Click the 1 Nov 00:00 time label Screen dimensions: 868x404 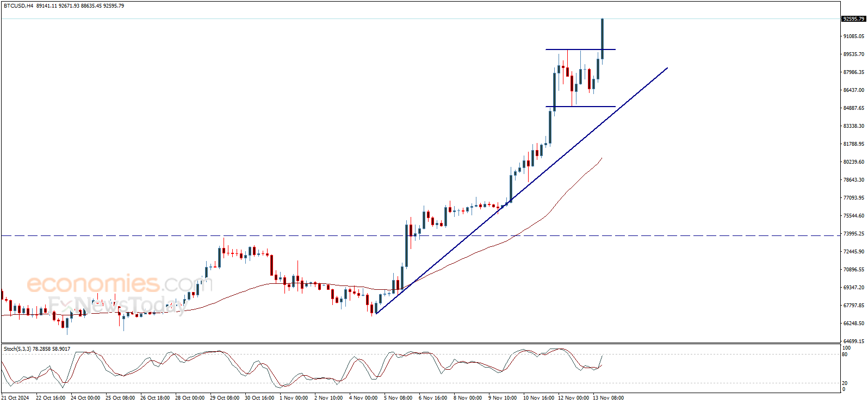294,398
